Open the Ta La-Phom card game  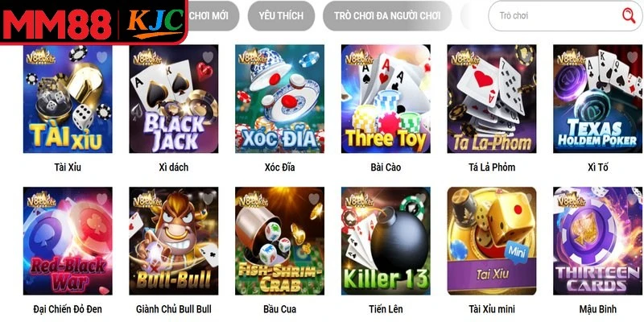coord(492,99)
